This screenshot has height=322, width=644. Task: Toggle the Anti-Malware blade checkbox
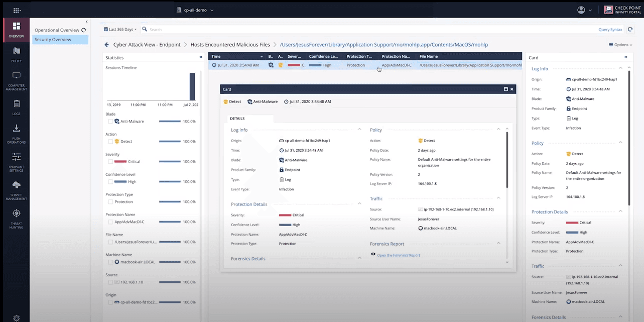[110, 121]
